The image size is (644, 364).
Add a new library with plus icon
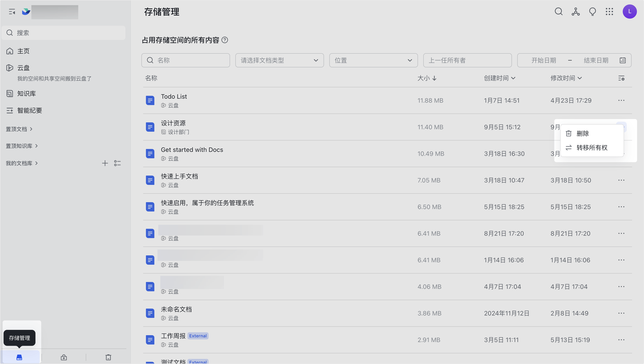tap(105, 163)
